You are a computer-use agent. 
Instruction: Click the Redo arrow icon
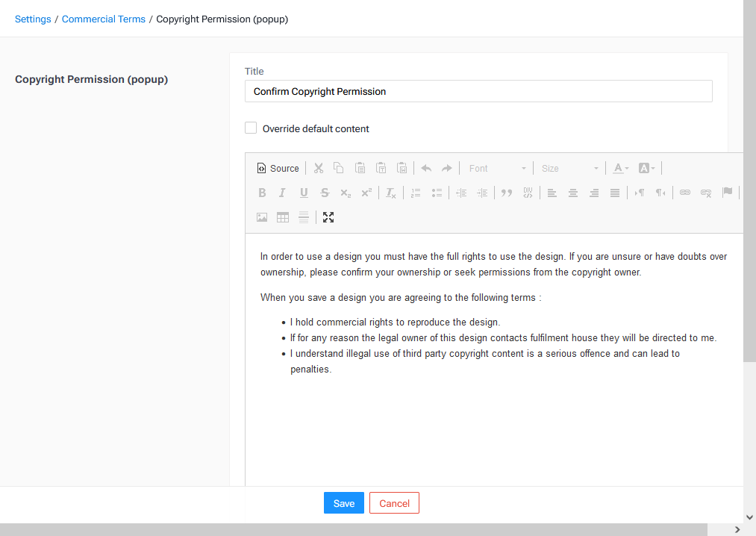click(x=447, y=169)
